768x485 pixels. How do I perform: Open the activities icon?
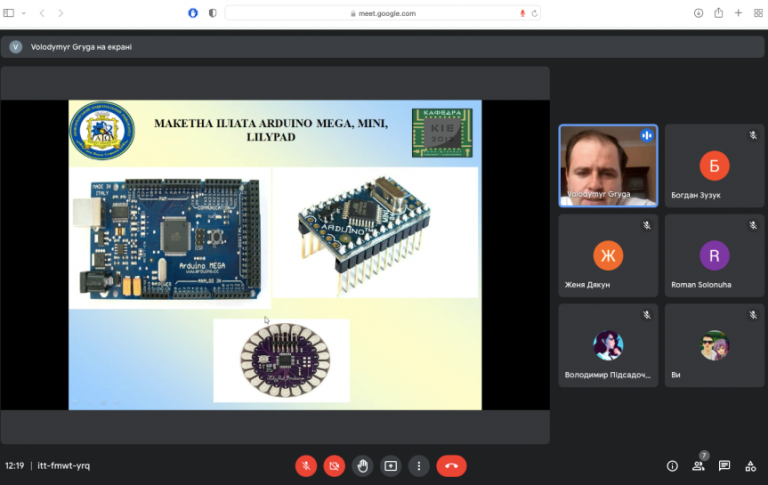coord(750,466)
